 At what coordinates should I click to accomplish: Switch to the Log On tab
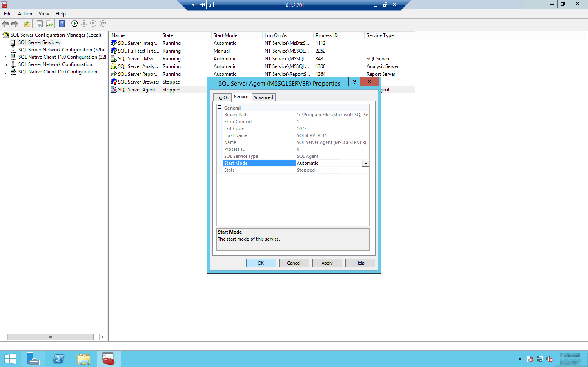pos(222,97)
